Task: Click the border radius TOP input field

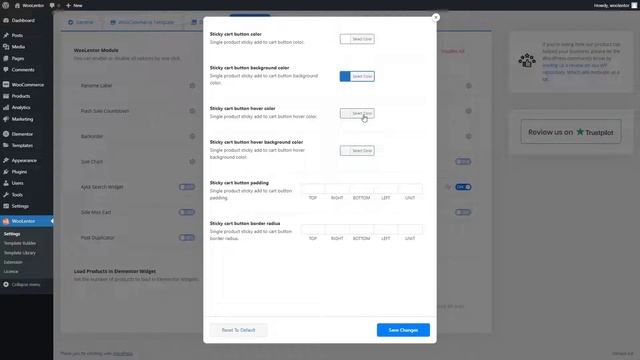Action: tap(313, 229)
